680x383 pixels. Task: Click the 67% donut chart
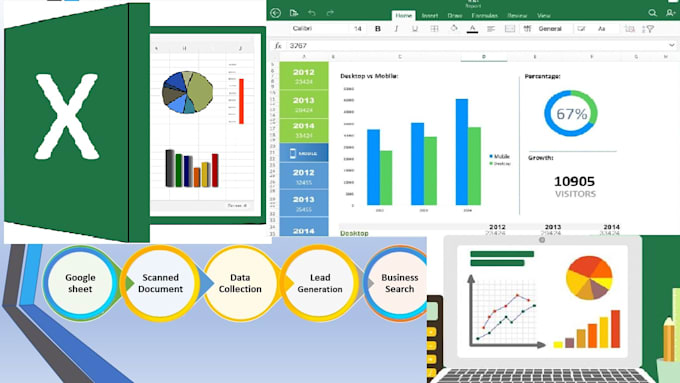tap(571, 113)
